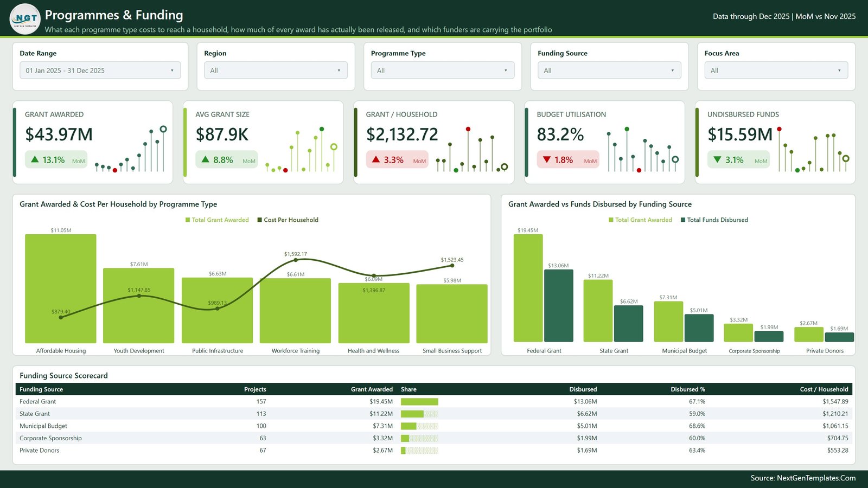868x488 pixels.
Task: Click the Cost / Household column header
Action: pyautogui.click(x=824, y=389)
